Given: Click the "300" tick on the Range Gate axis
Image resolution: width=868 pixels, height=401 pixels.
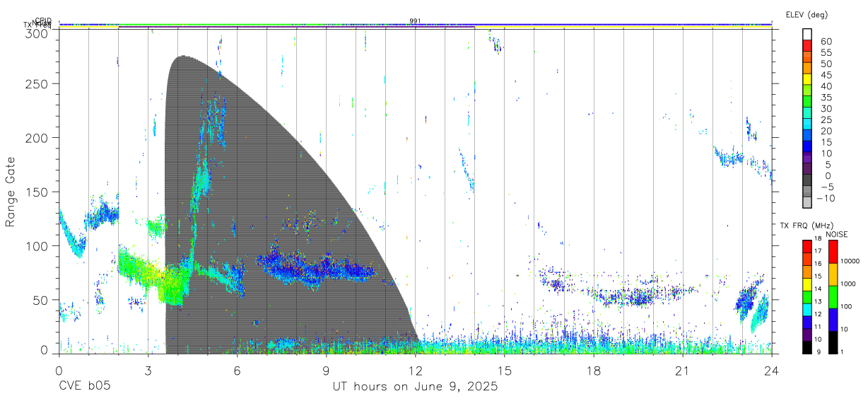Looking at the screenshot, I should point(37,33).
